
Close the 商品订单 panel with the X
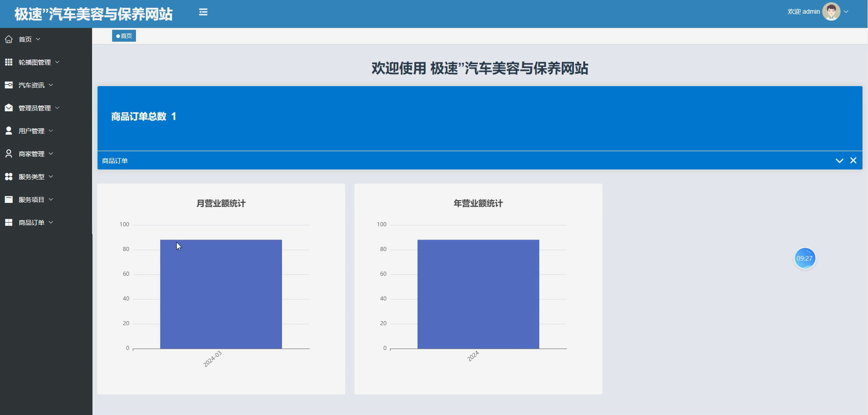pos(853,160)
